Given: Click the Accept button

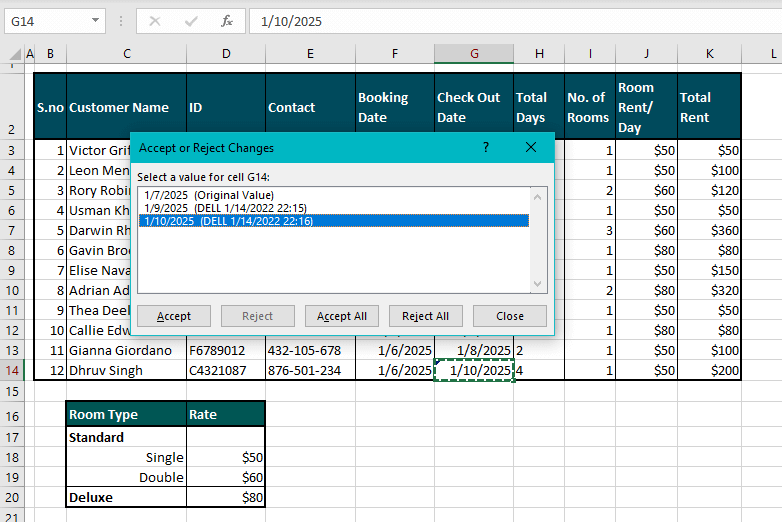Looking at the screenshot, I should (174, 316).
